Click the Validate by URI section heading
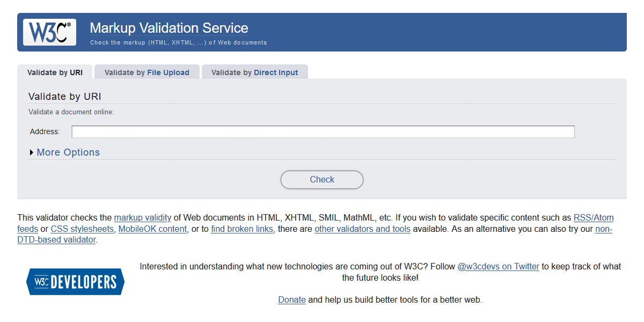The width and height of the screenshot is (644, 322). pos(63,96)
